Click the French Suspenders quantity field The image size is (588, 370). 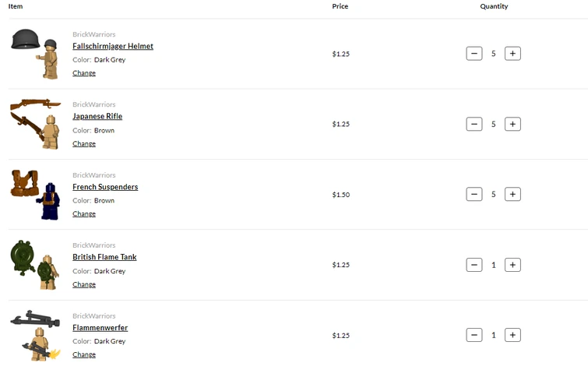(x=493, y=194)
